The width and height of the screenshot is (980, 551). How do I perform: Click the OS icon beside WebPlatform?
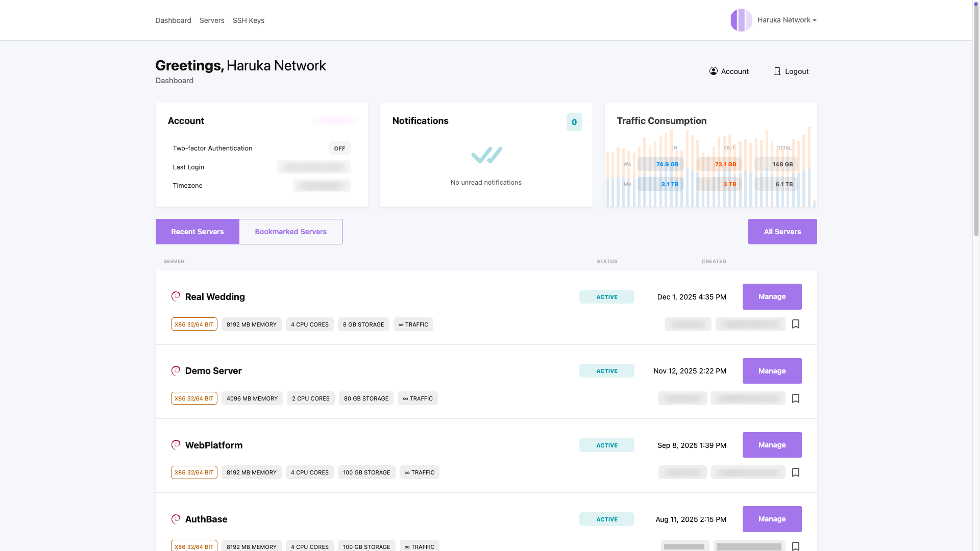click(176, 445)
